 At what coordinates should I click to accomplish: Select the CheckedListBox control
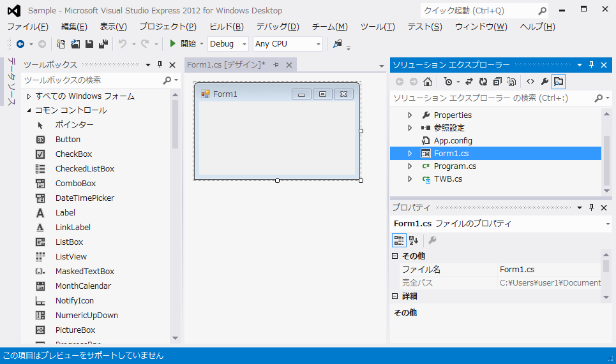tap(84, 169)
